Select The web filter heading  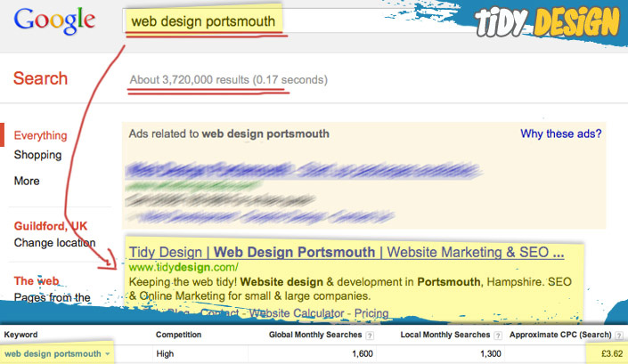click(x=37, y=281)
